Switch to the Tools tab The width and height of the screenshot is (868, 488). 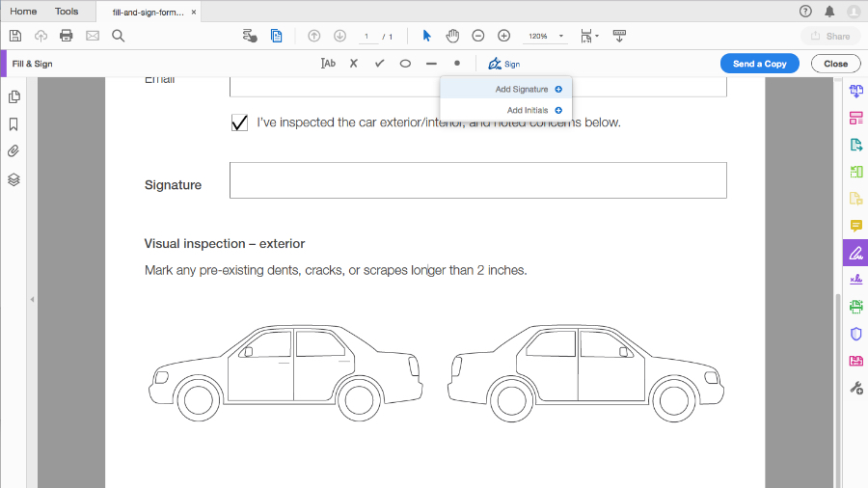pyautogui.click(x=67, y=12)
